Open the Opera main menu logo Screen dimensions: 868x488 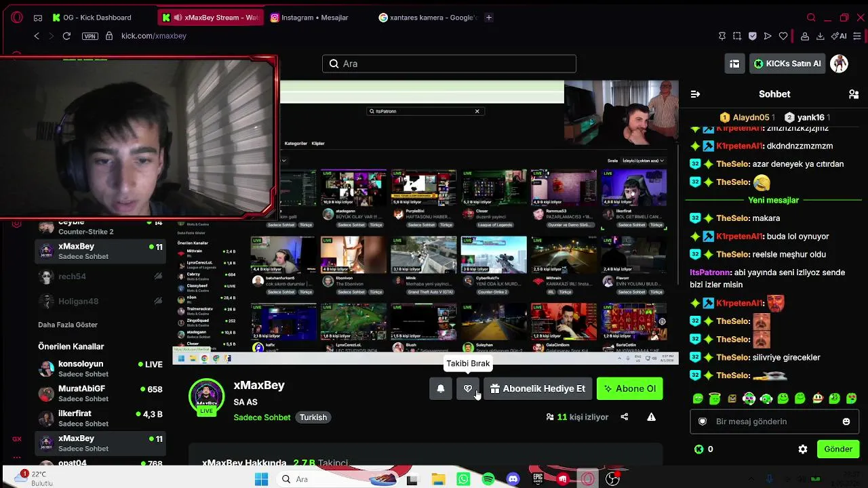click(17, 18)
